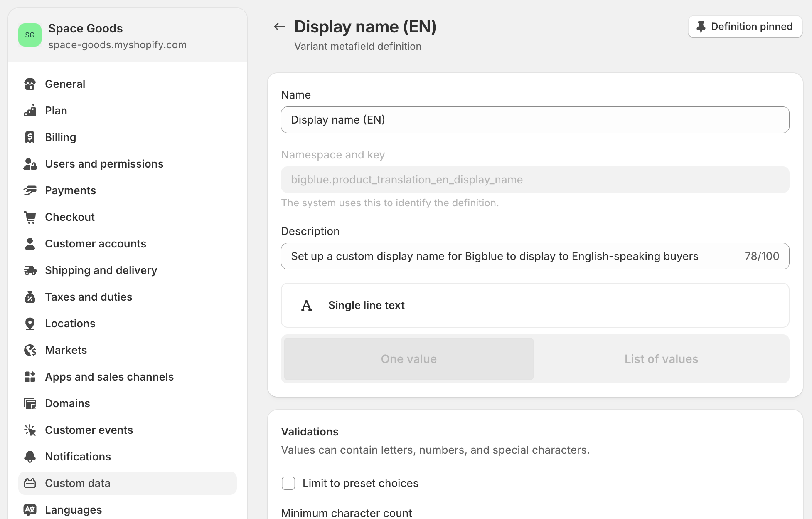Click the space-goods.myshopify.com text

117,45
